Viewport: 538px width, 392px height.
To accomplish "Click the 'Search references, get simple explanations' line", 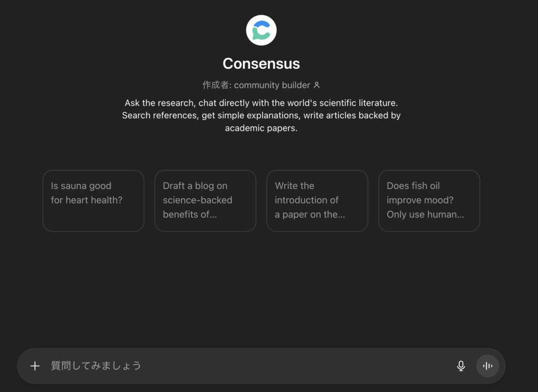I will (261, 115).
